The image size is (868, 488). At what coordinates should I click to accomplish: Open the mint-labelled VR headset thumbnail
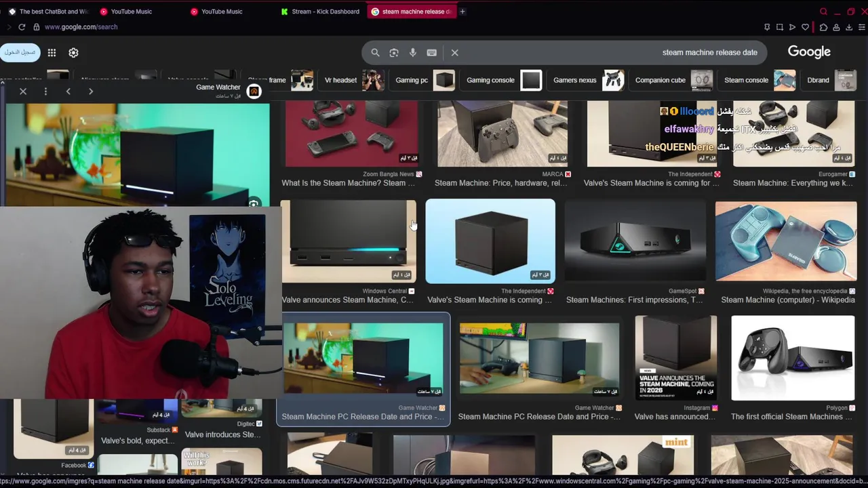tap(623, 455)
